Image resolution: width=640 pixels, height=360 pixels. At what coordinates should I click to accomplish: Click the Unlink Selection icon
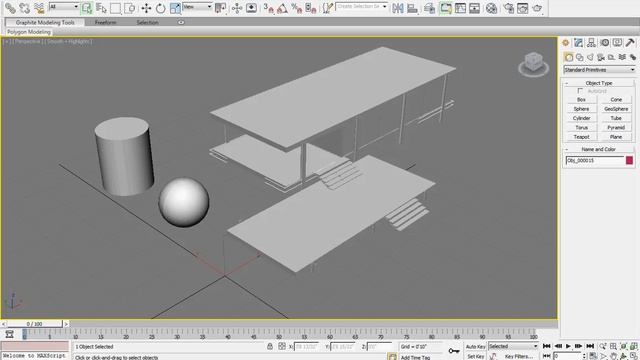(24, 8)
